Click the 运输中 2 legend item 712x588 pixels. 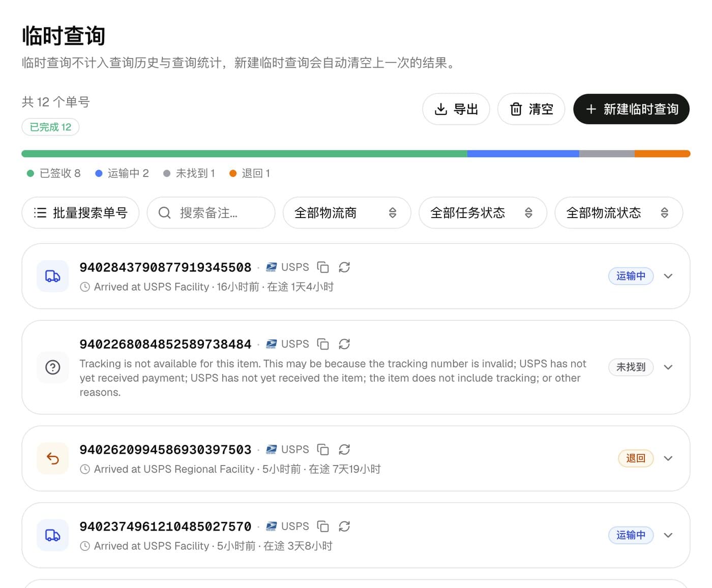pyautogui.click(x=122, y=173)
